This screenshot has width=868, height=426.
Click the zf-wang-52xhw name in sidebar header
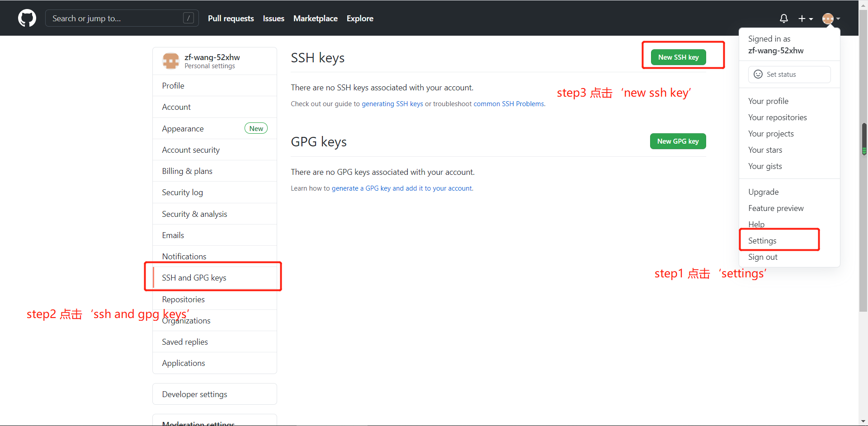[212, 57]
